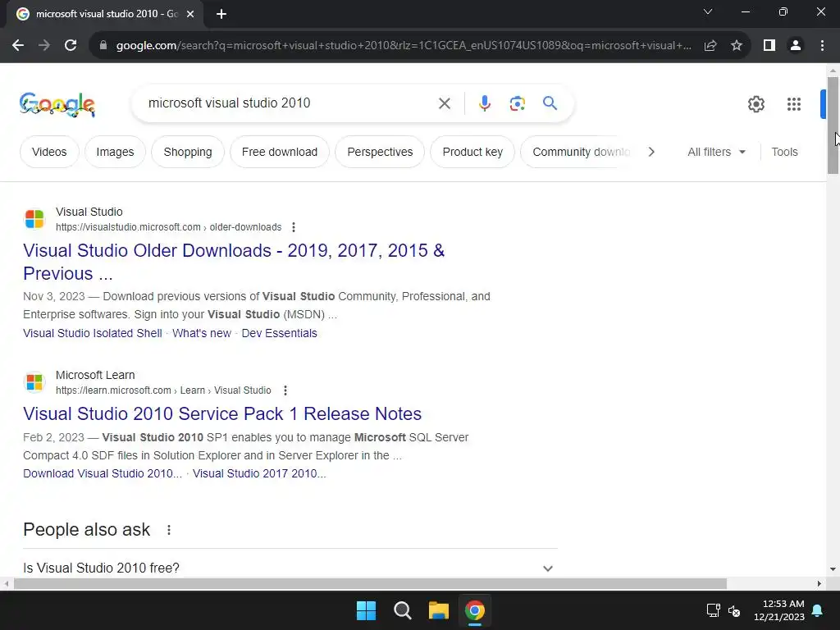Open options for Microsoft Learn result
840x630 pixels.
pyautogui.click(x=285, y=390)
